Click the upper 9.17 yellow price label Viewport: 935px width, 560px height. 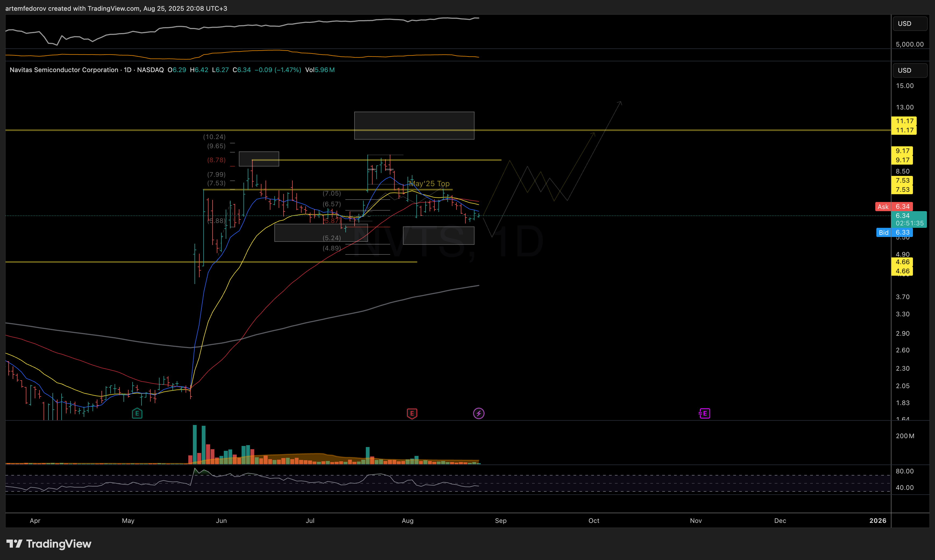click(x=902, y=151)
